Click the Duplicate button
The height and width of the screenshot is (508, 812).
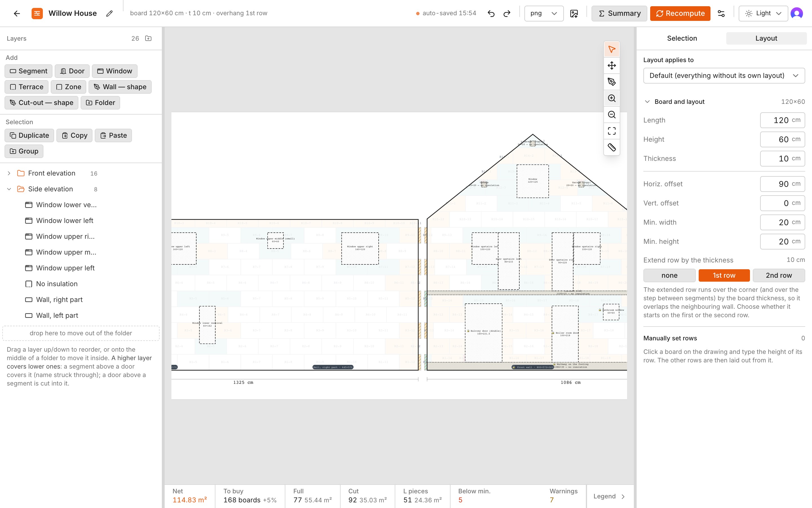click(x=29, y=135)
